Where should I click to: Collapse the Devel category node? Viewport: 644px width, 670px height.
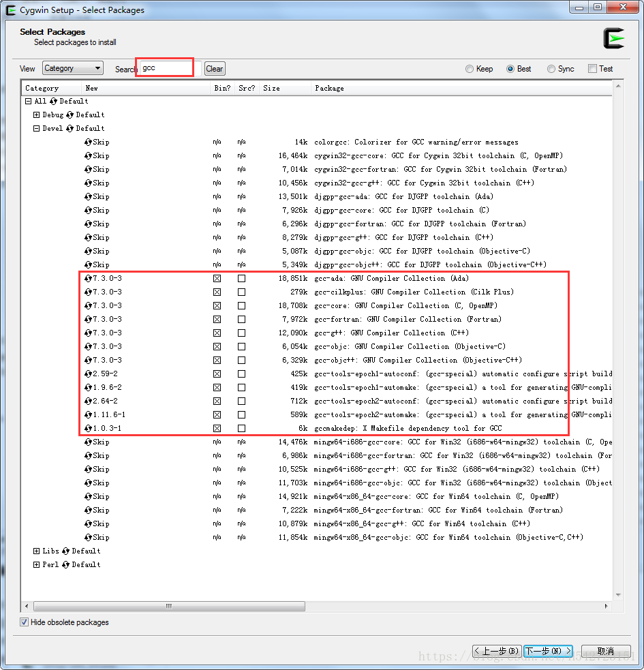point(36,128)
